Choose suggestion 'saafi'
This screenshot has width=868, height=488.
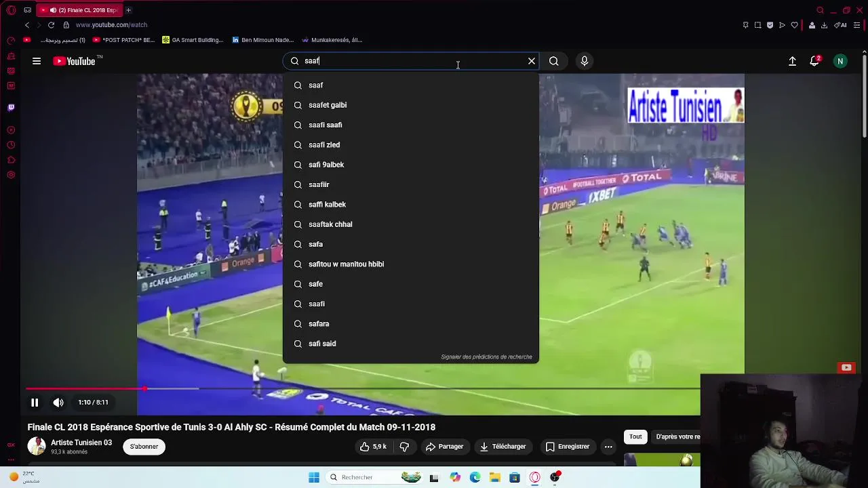[411, 304]
